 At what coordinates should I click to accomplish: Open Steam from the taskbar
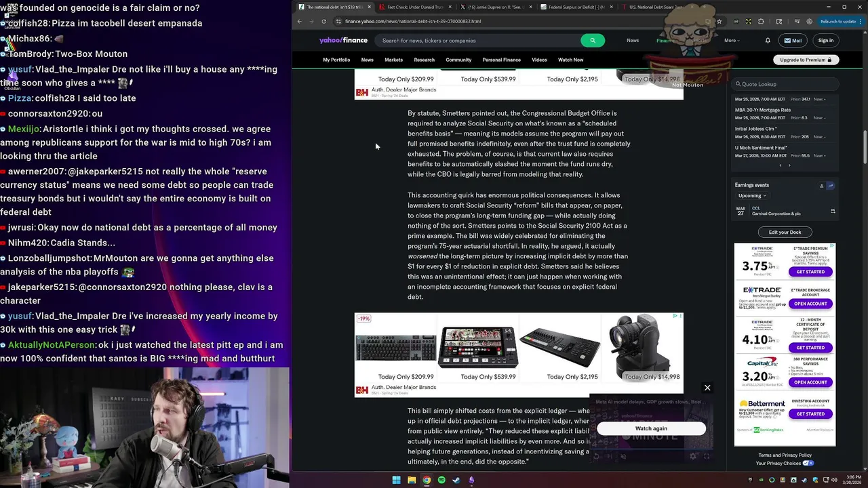pyautogui.click(x=456, y=480)
